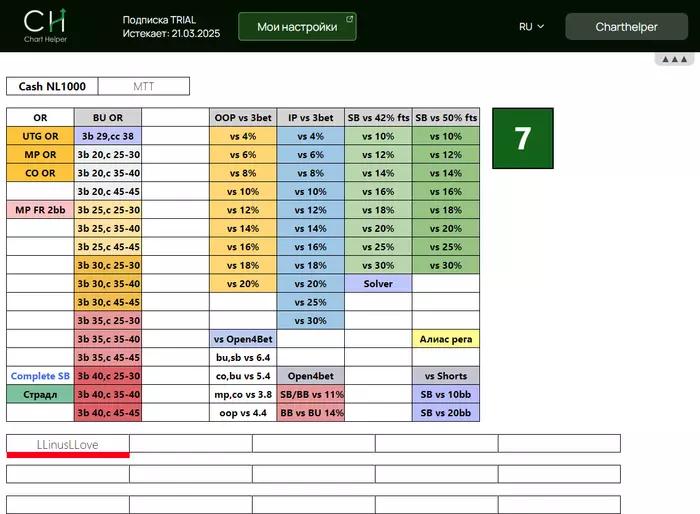The height and width of the screenshot is (514, 700).
Task: Select the Solver cell
Action: (x=378, y=284)
